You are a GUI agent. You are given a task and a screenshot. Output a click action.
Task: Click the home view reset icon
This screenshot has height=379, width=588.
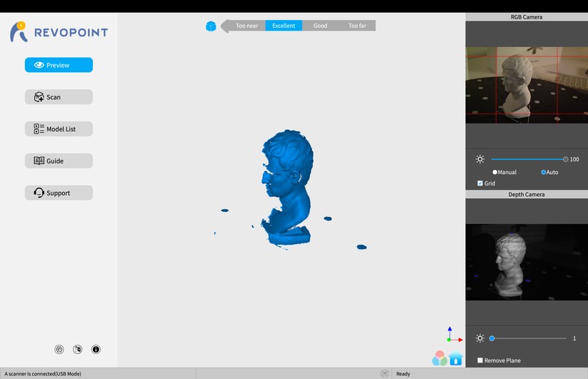click(456, 359)
